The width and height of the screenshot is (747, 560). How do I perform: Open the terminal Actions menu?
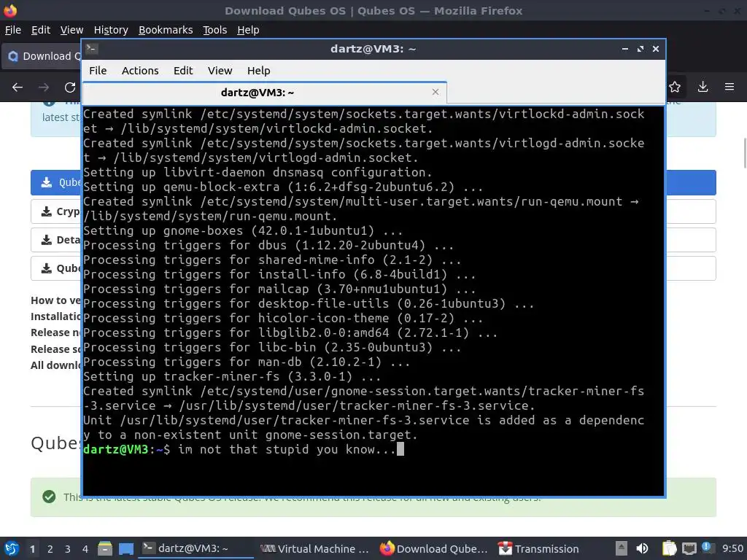point(140,71)
